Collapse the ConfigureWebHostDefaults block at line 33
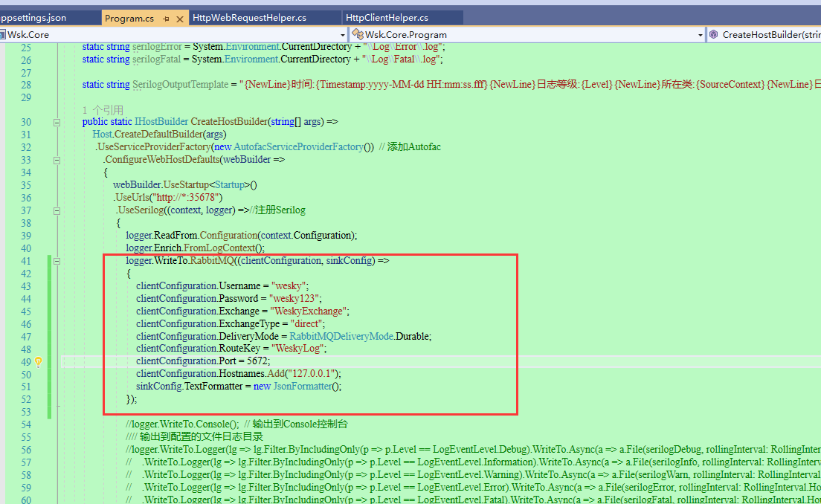Image resolution: width=821 pixels, height=504 pixels. coord(57,161)
